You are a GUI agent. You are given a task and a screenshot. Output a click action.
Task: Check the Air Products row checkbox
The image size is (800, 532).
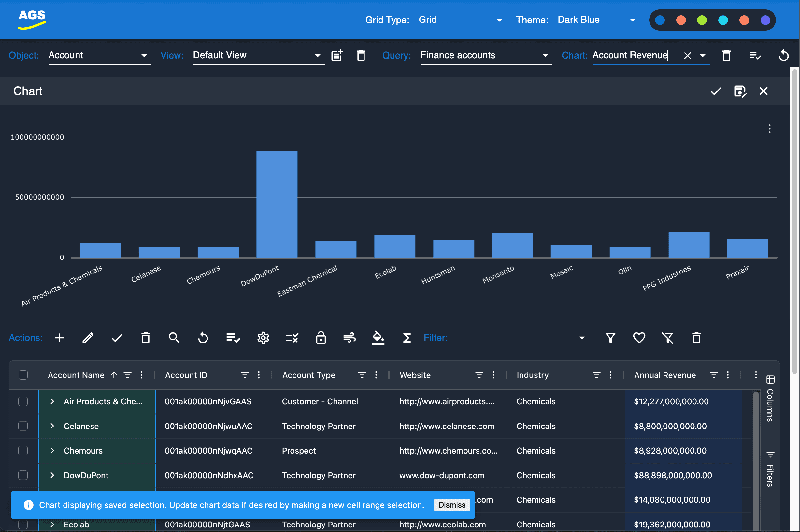(x=23, y=401)
